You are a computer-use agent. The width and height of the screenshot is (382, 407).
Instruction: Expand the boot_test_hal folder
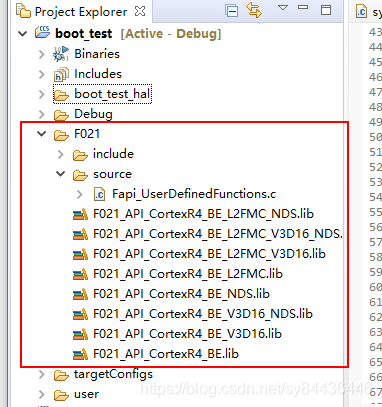(x=42, y=94)
